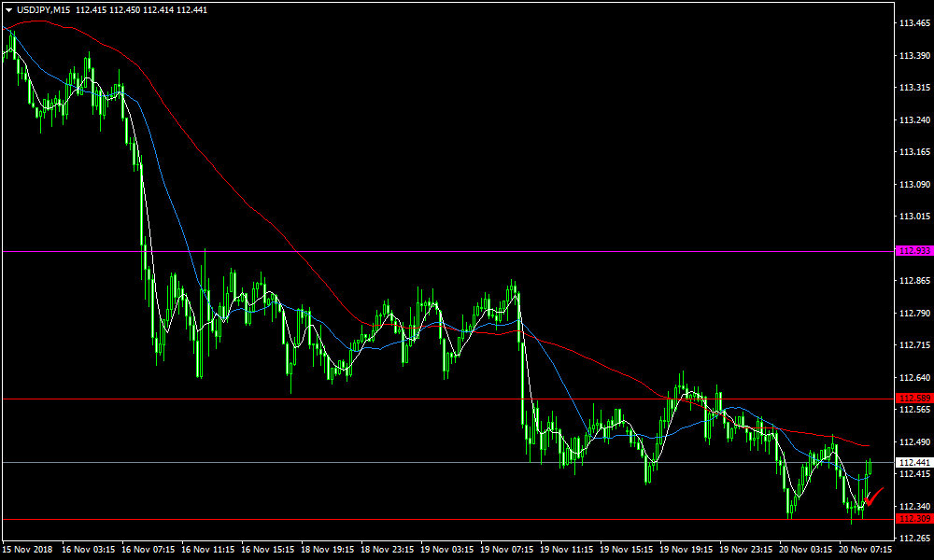Click the 15 Nov 2018 date label
The width and height of the screenshot is (934, 560).
(27, 549)
